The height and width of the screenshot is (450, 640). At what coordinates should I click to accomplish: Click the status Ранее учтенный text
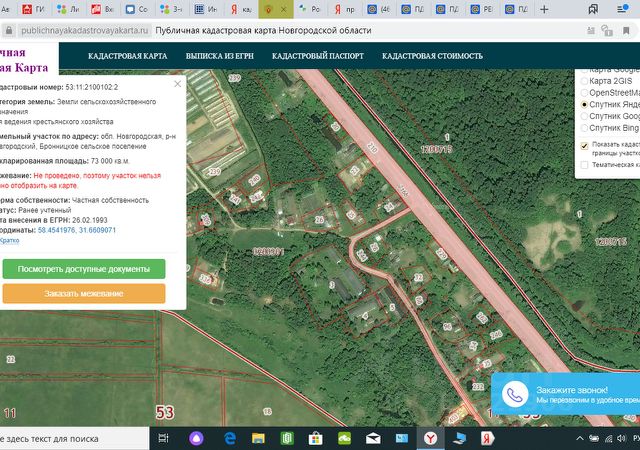click(x=44, y=210)
